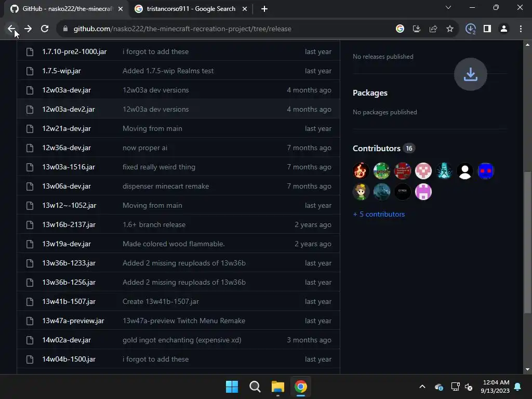Click the Google icon in address bar
532x399 pixels.
400,29
